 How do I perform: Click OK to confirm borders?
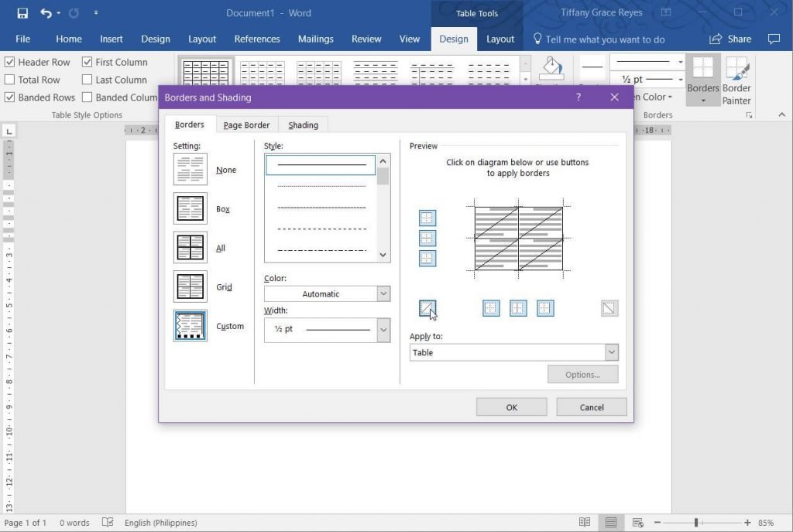coord(511,407)
